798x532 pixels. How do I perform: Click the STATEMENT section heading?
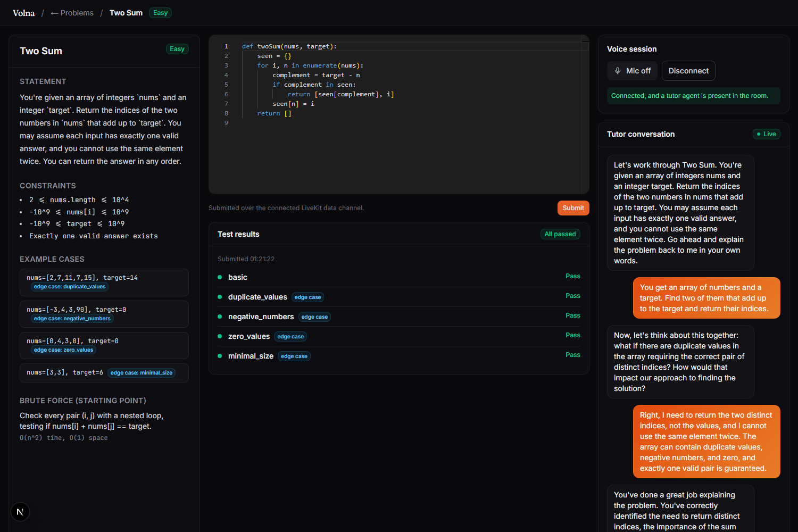point(43,81)
